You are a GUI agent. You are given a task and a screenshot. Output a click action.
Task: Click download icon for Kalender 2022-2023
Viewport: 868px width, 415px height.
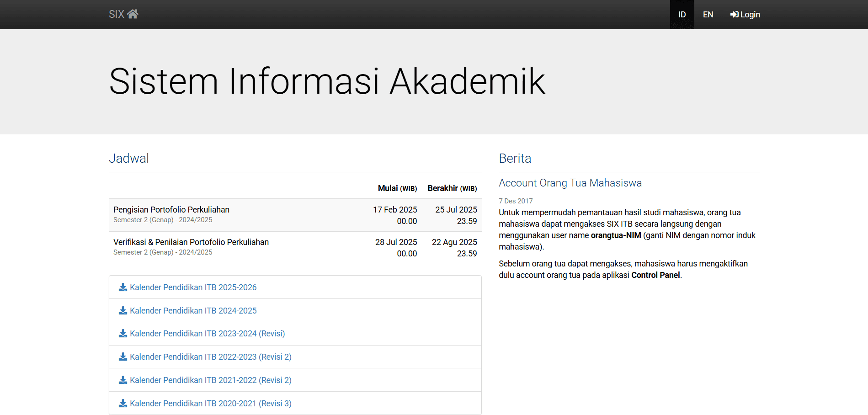[123, 357]
